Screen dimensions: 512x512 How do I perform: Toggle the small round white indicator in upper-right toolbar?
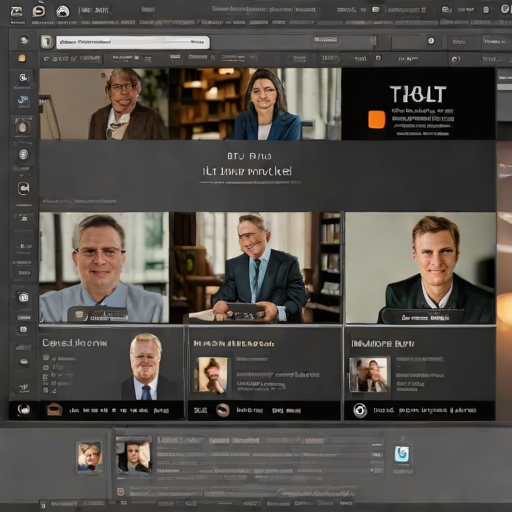[x=431, y=41]
